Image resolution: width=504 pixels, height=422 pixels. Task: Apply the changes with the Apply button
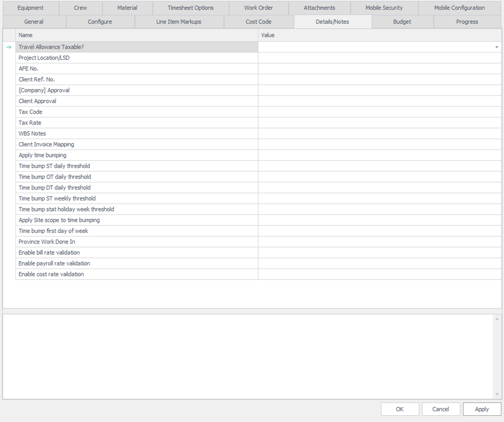point(482,409)
